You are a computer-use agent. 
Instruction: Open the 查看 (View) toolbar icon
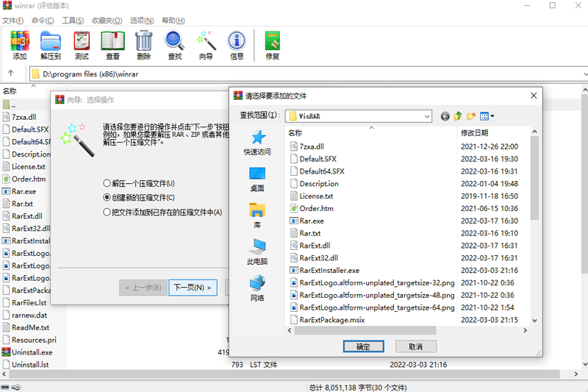(113, 46)
